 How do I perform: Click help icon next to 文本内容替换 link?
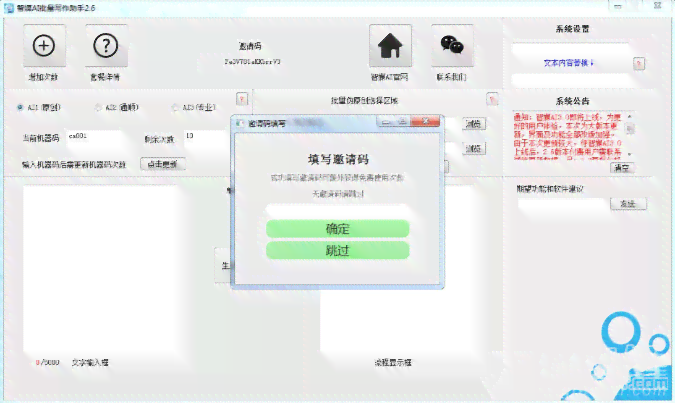pyautogui.click(x=639, y=63)
